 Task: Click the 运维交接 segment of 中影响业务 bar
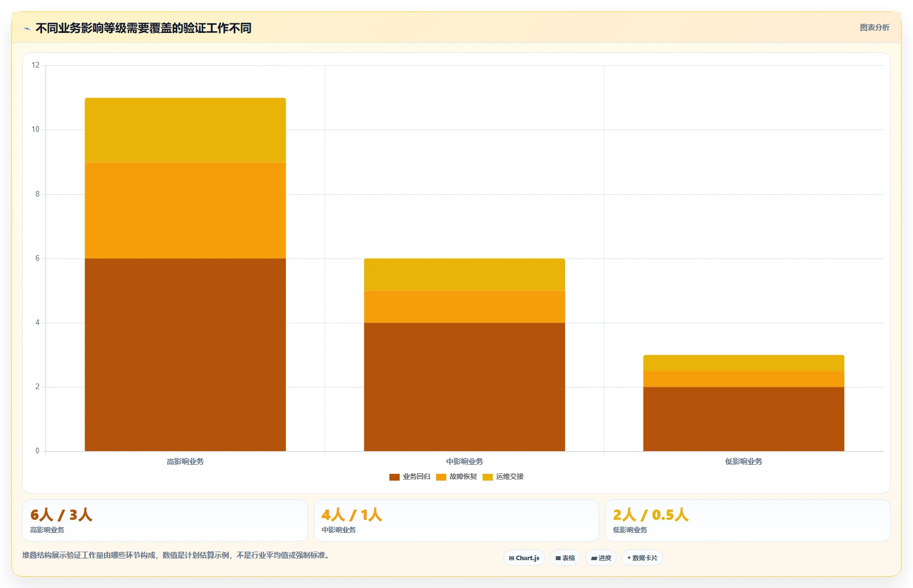coord(464,275)
